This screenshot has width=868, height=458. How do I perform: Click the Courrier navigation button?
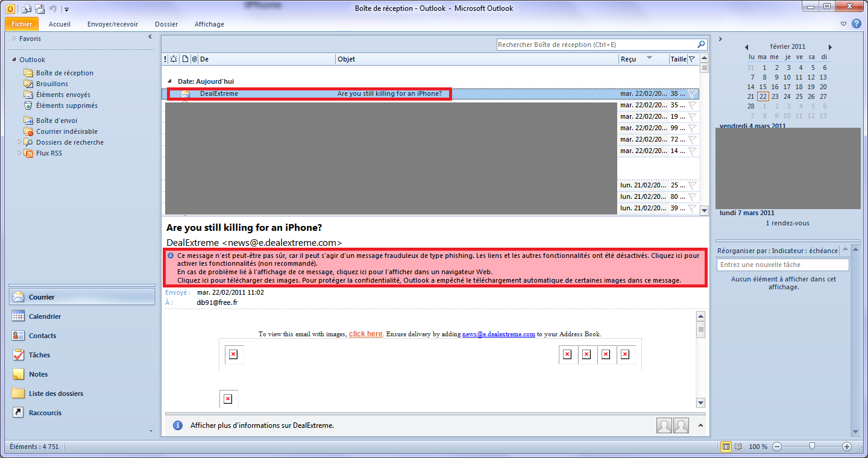point(82,296)
